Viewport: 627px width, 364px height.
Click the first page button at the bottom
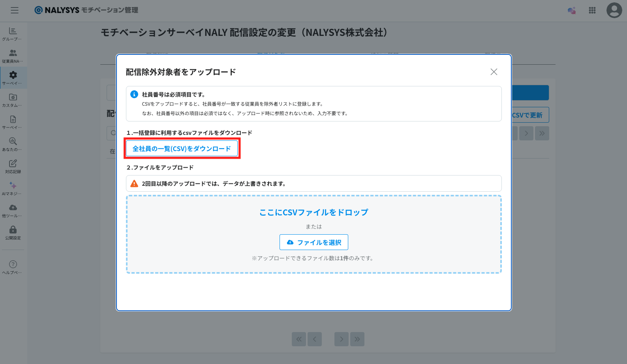point(299,339)
